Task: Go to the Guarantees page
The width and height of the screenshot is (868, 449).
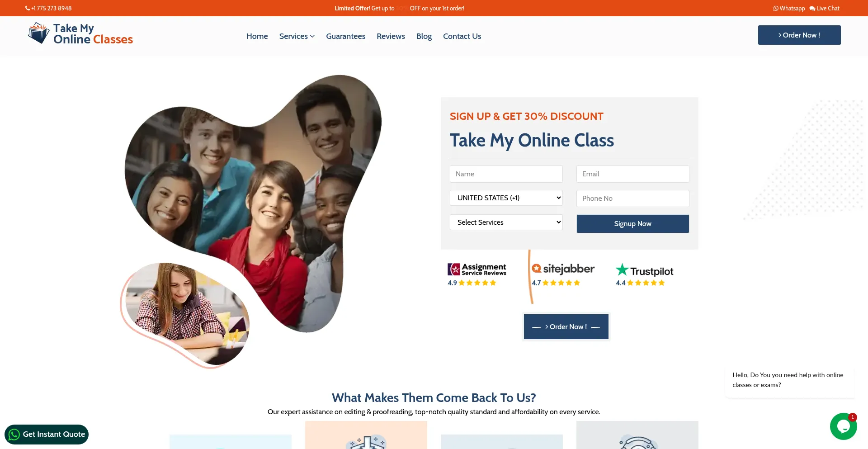Action: click(345, 36)
